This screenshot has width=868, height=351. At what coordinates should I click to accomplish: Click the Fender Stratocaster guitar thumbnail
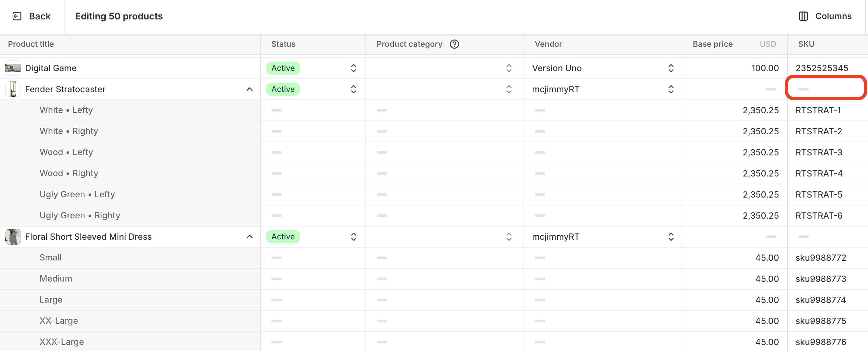(x=13, y=89)
